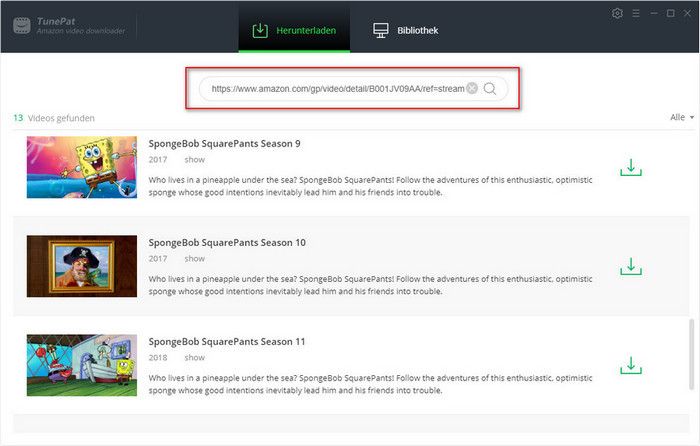Download SpongeBob SquarePants Season 11
This screenshot has height=446, width=700.
pos(631,366)
